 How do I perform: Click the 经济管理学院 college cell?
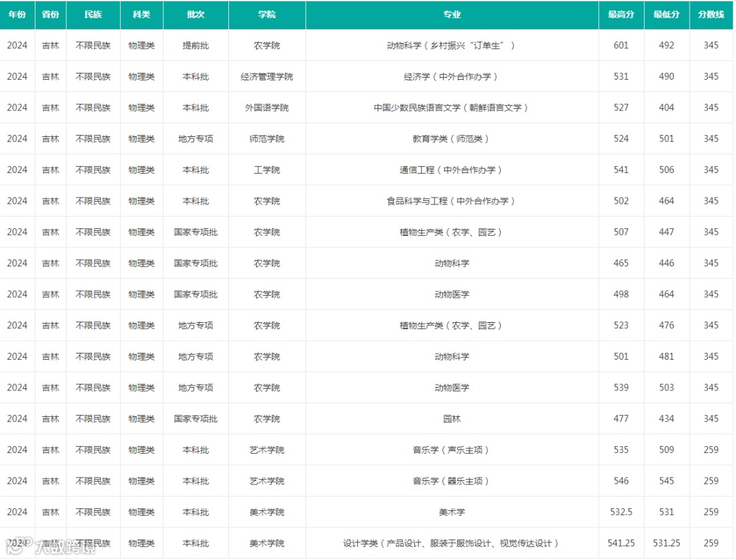(266, 76)
